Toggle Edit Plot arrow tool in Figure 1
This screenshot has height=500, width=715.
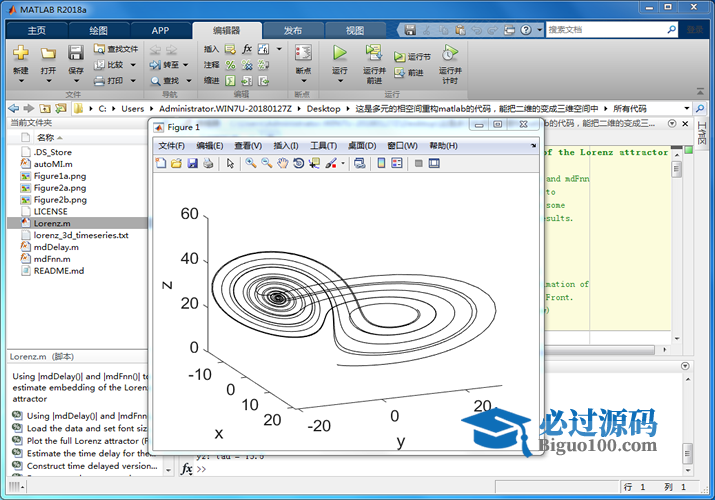pos(230,163)
